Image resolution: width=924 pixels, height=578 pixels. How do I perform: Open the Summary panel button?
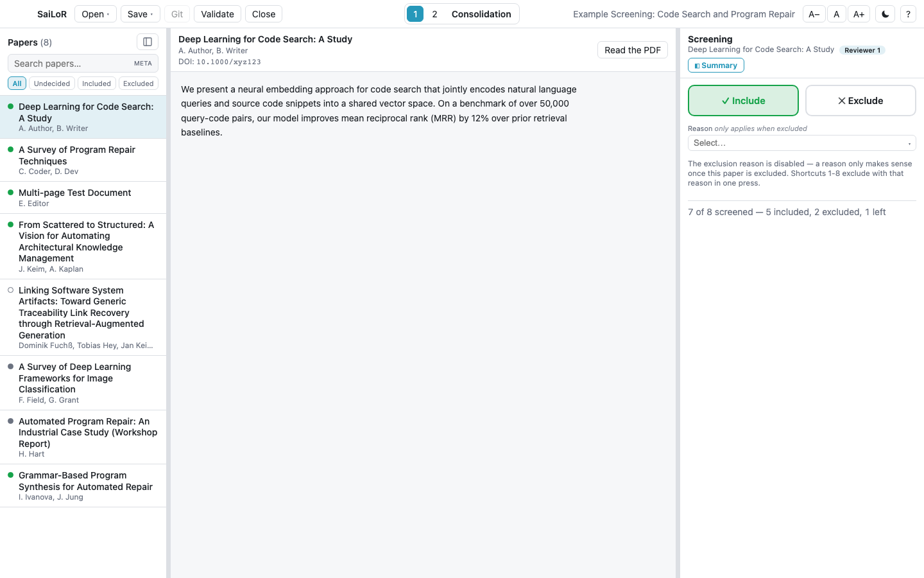pyautogui.click(x=716, y=66)
